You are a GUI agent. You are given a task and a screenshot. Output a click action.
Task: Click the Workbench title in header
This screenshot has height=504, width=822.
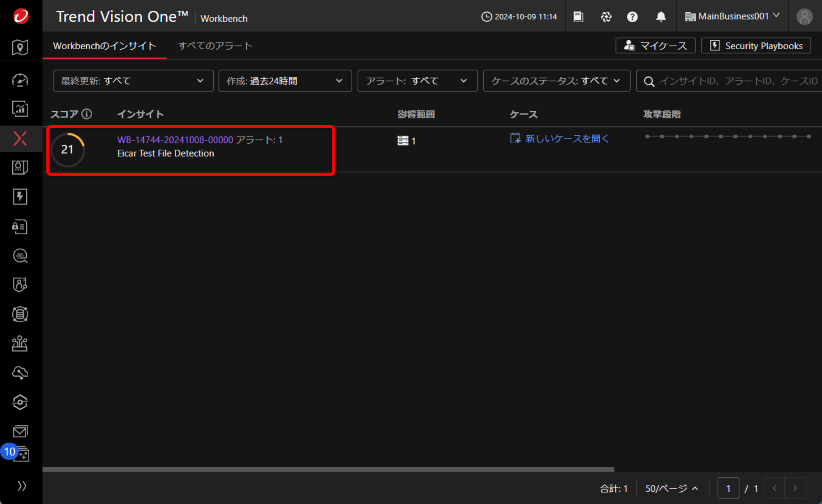(224, 18)
